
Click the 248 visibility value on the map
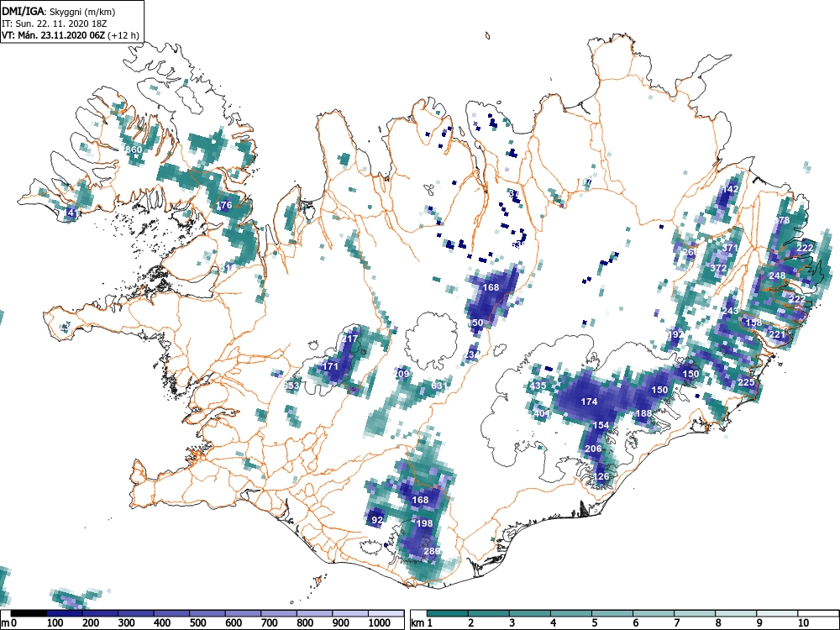pyautogui.click(x=777, y=276)
